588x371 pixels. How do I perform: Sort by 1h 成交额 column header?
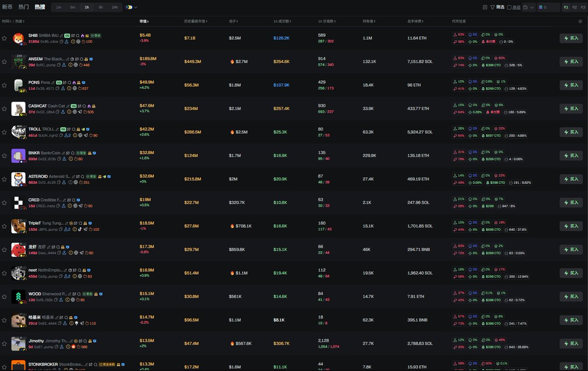(282, 22)
